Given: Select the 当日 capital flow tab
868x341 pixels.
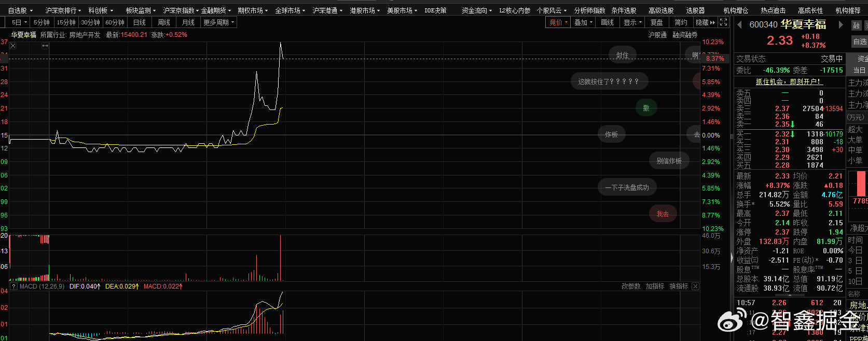Looking at the screenshot, I should 859,71.
